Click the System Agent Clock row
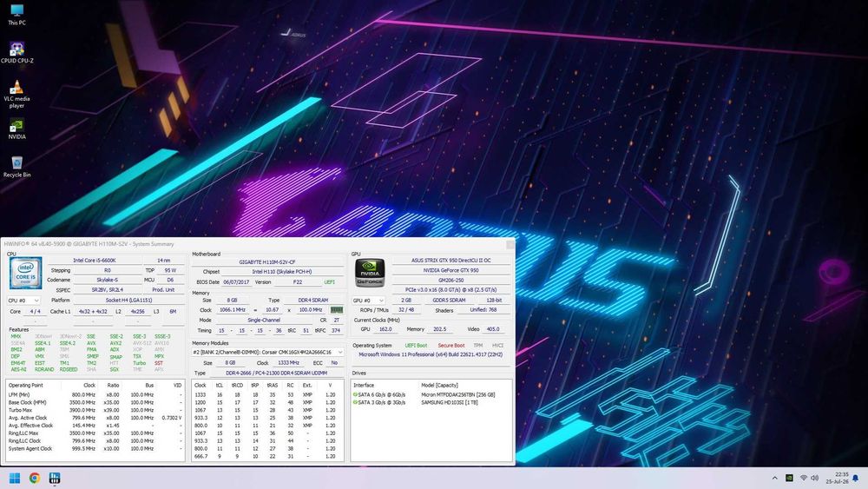 [95, 448]
